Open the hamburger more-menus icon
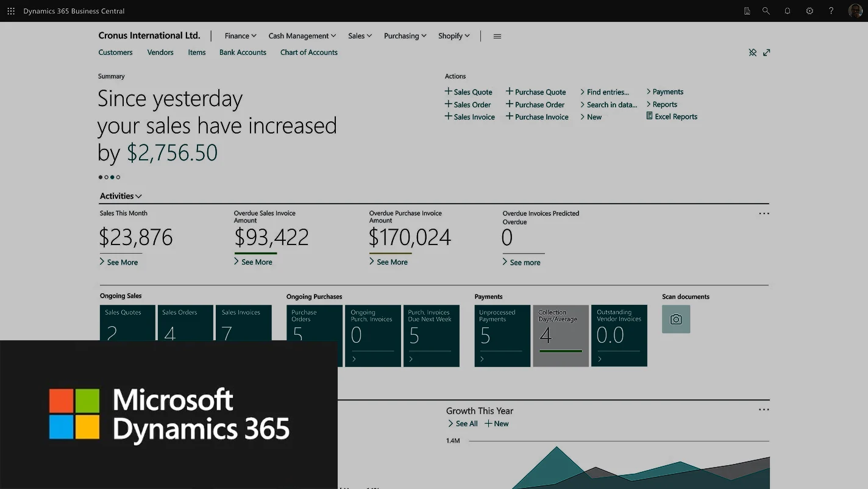The height and width of the screenshot is (489, 868). (497, 37)
